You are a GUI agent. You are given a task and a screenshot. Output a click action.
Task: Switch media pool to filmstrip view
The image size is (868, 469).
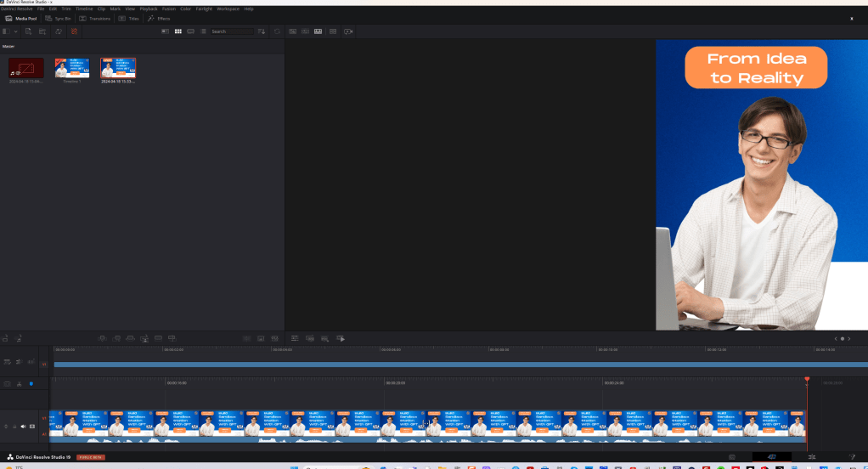pyautogui.click(x=165, y=31)
